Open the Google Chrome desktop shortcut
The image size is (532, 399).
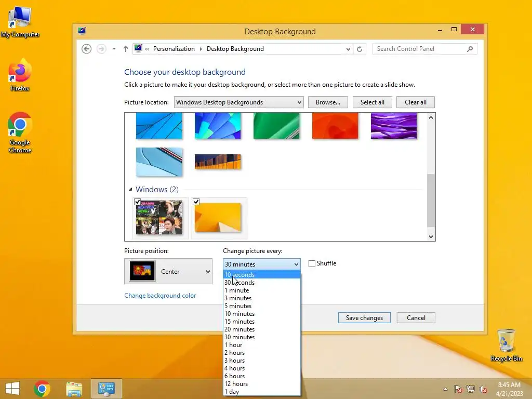(20, 132)
